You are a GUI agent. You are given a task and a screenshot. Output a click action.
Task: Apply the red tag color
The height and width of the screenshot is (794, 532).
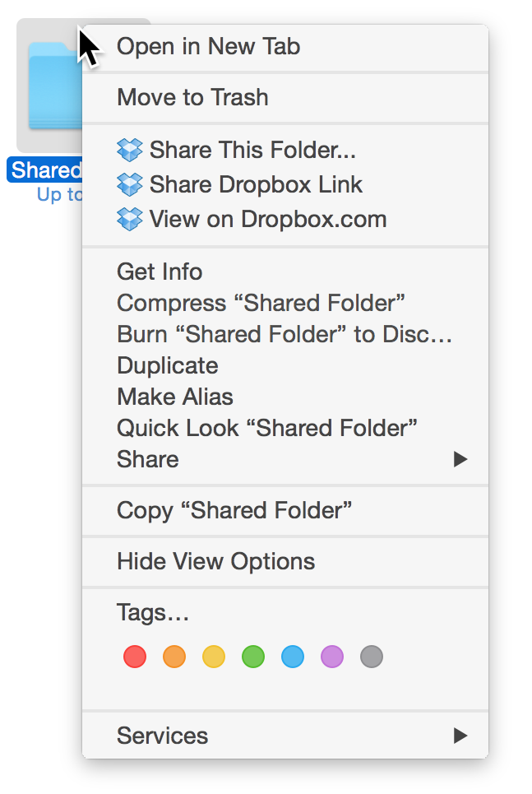[135, 657]
